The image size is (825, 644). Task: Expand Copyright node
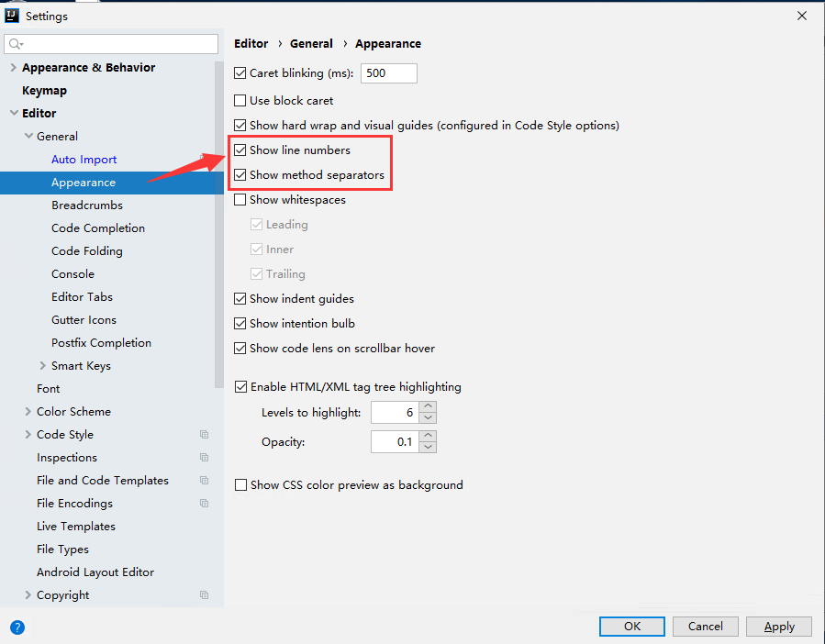pyautogui.click(x=28, y=595)
